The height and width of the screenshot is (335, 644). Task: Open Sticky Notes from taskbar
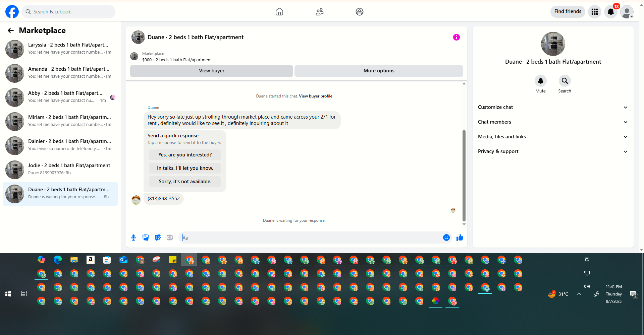[173, 260]
